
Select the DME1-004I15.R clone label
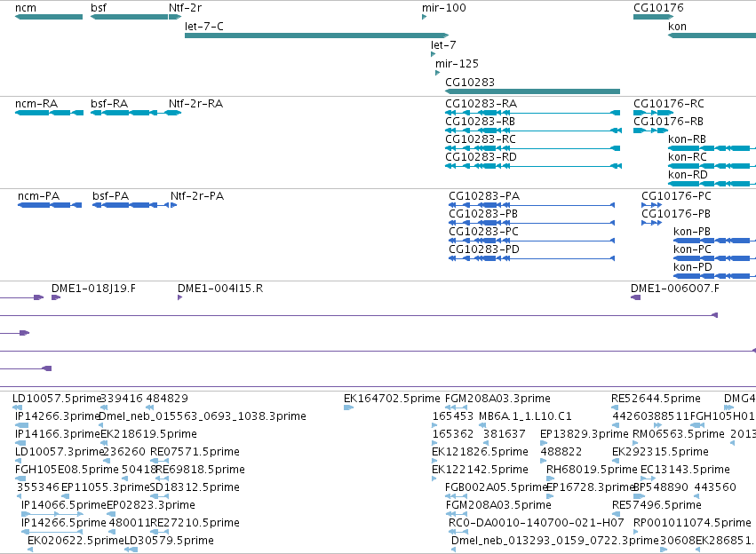pyautogui.click(x=220, y=289)
